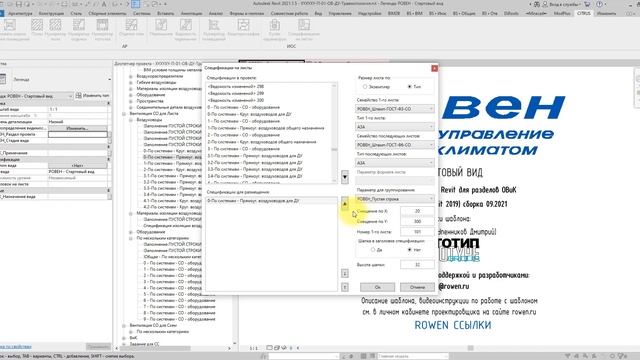This screenshot has width=640, height=360.
Task: Click the <Нет> button in Properties panel
Action: coord(78,165)
